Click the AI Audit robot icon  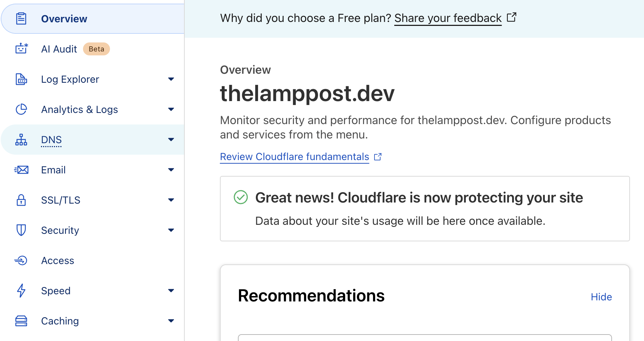click(x=22, y=49)
